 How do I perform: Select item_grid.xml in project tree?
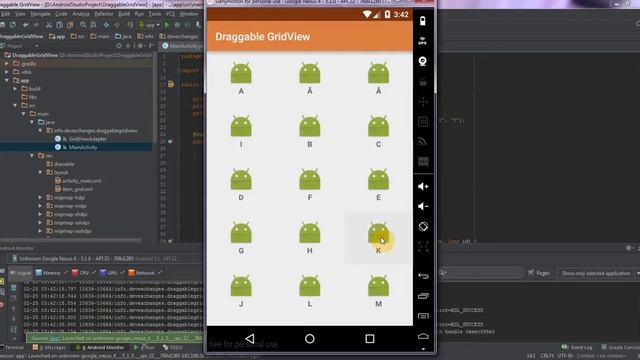click(x=73, y=189)
